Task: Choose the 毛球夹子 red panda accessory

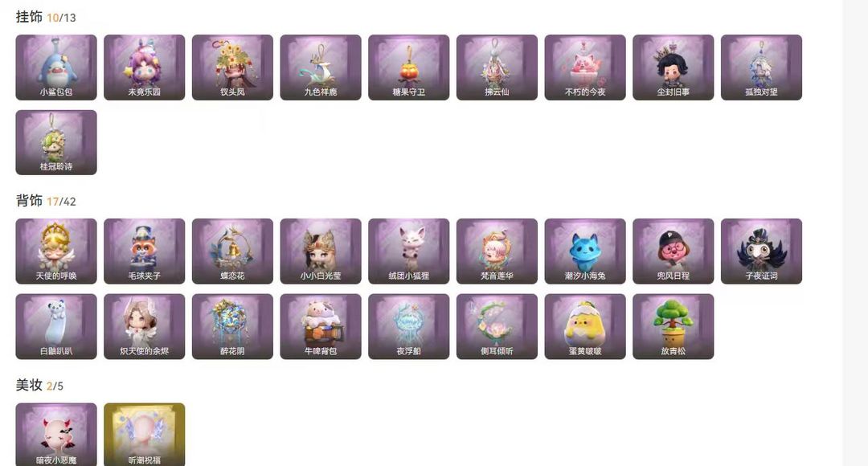Action: tap(144, 251)
